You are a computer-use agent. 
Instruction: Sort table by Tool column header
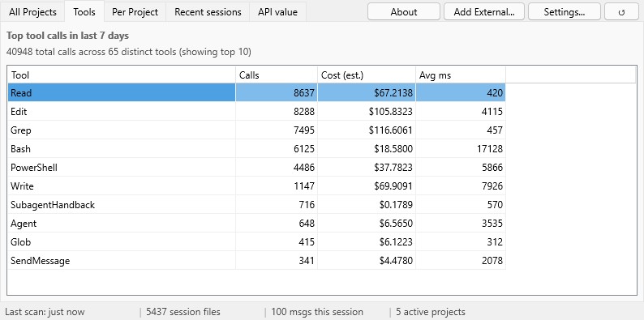pos(122,75)
